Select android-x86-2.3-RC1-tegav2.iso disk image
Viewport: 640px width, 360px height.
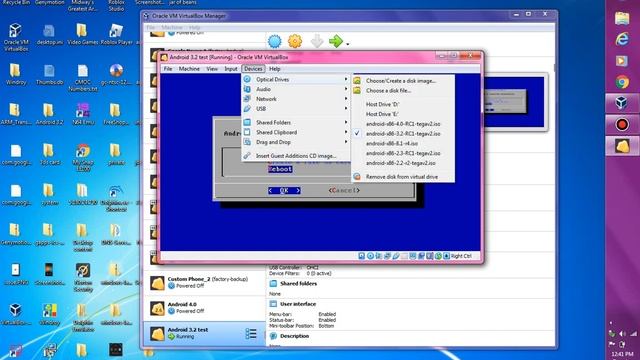pyautogui.click(x=403, y=153)
